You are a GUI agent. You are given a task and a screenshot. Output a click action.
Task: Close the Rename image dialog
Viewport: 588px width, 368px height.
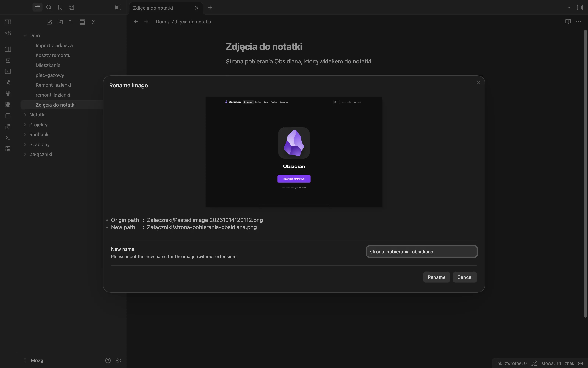click(x=478, y=82)
